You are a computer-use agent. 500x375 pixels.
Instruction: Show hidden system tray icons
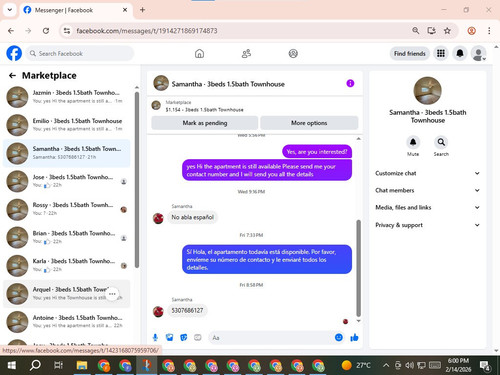(386, 365)
